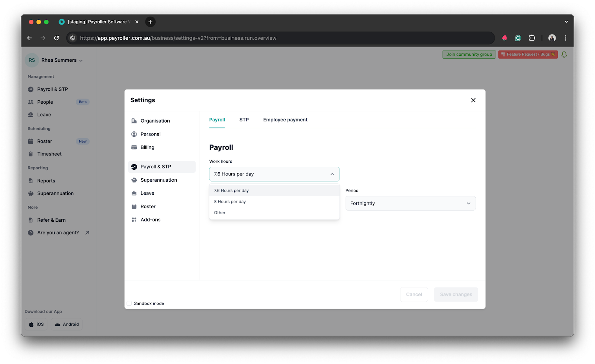Open Roster settings calendar icon
The height and width of the screenshot is (364, 595).
point(134,207)
